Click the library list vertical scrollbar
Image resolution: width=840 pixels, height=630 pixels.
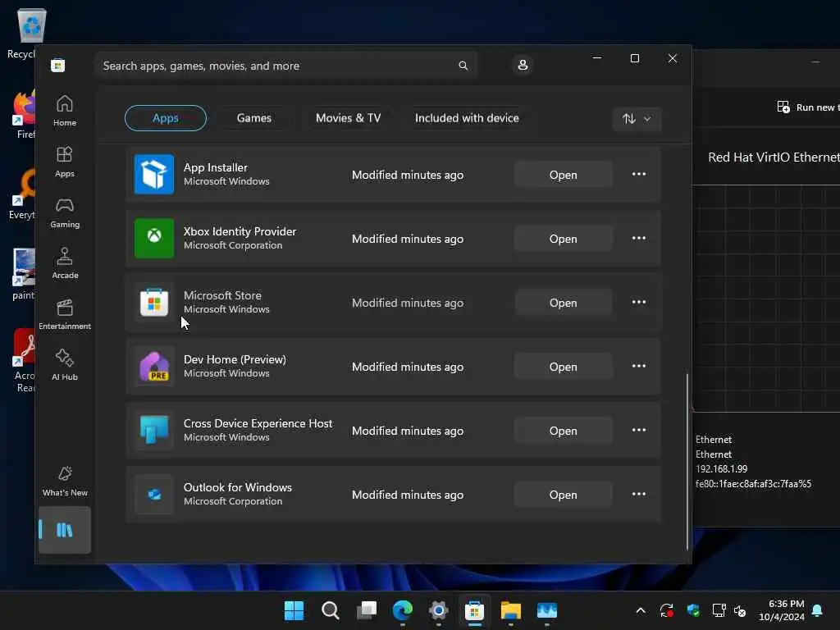687,461
